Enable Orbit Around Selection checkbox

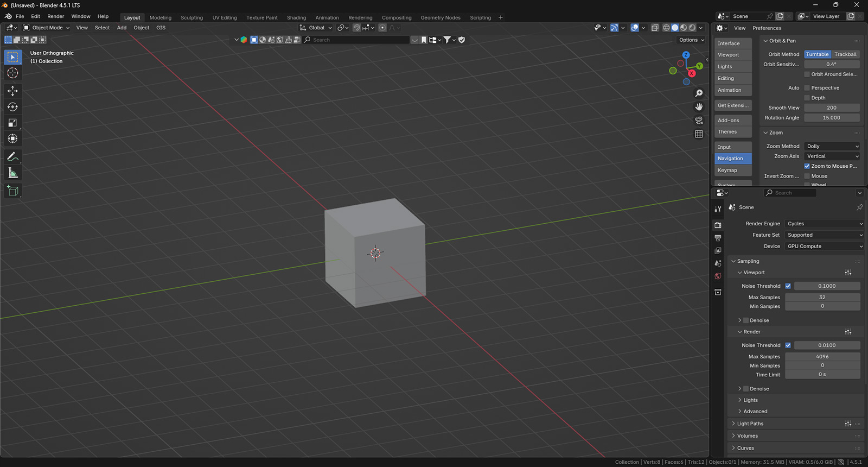(x=807, y=74)
